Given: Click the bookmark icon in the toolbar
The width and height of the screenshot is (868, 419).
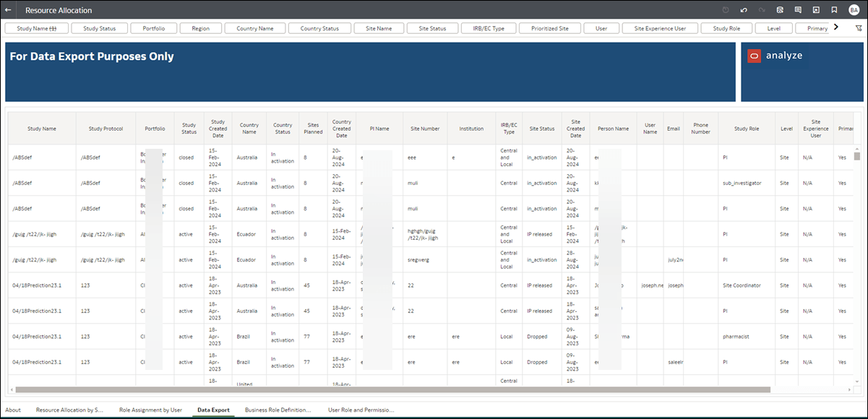Looking at the screenshot, I should pyautogui.click(x=834, y=10).
